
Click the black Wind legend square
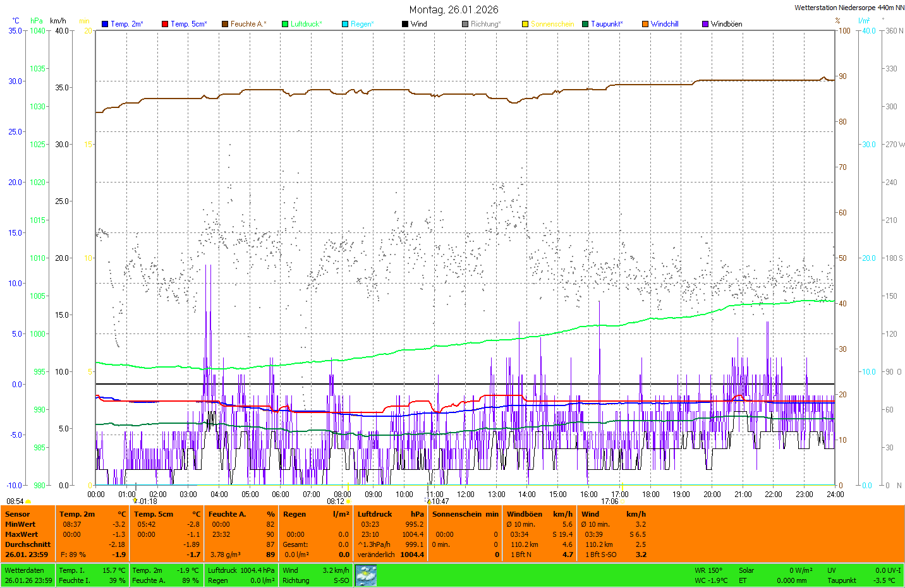point(405,24)
